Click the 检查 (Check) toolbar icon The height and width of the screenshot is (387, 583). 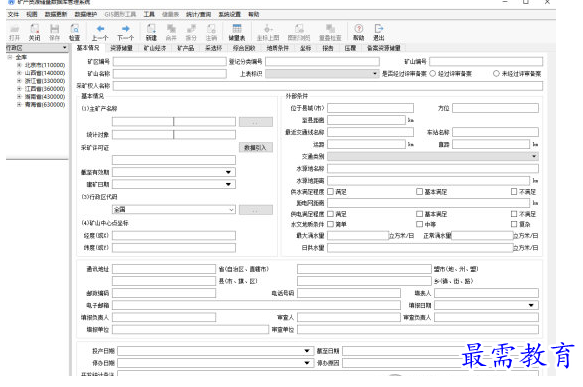pyautogui.click(x=74, y=32)
